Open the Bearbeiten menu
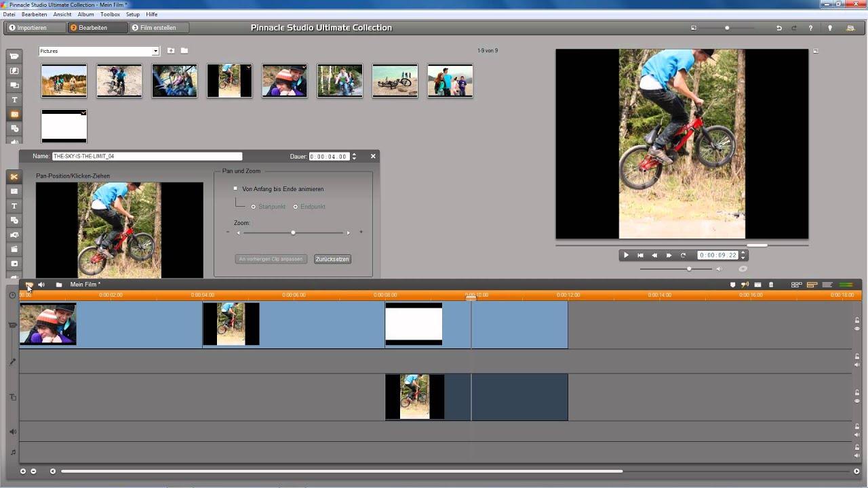Image resolution: width=868 pixels, height=488 pixels. point(35,14)
